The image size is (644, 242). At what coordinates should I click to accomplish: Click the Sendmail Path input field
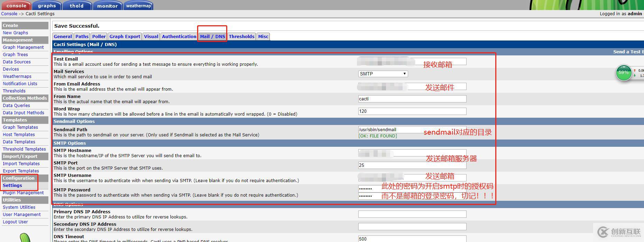coord(412,129)
